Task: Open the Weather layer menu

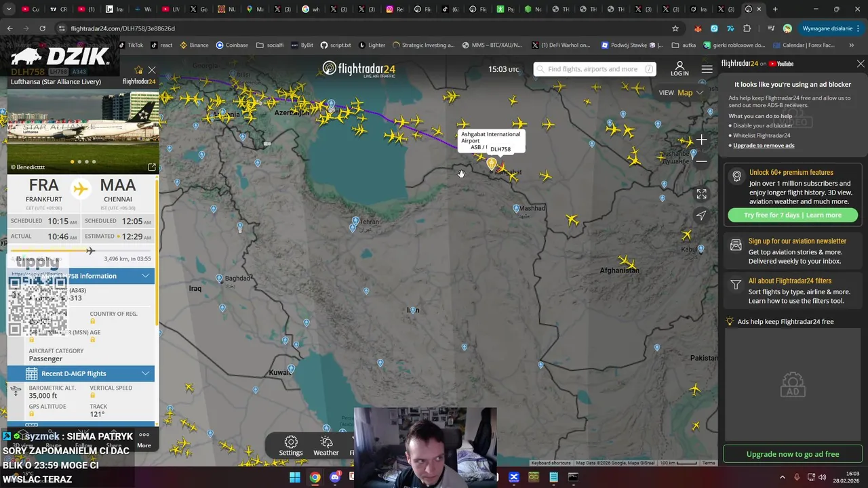Action: click(326, 446)
